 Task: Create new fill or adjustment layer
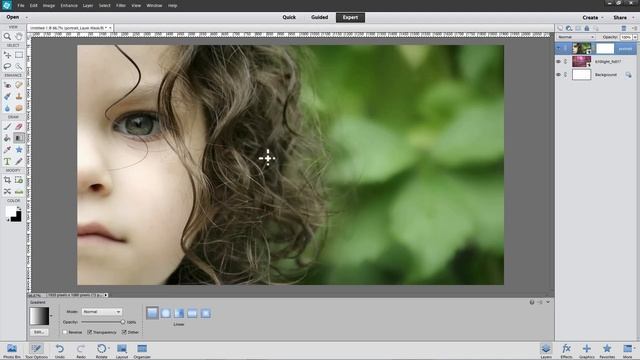(x=569, y=28)
